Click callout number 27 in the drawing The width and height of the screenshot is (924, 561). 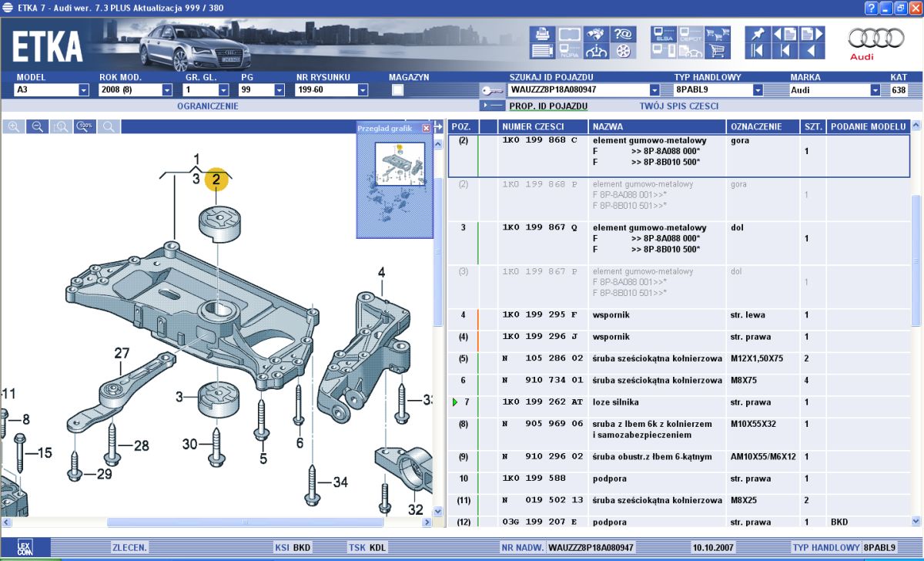[x=122, y=354]
